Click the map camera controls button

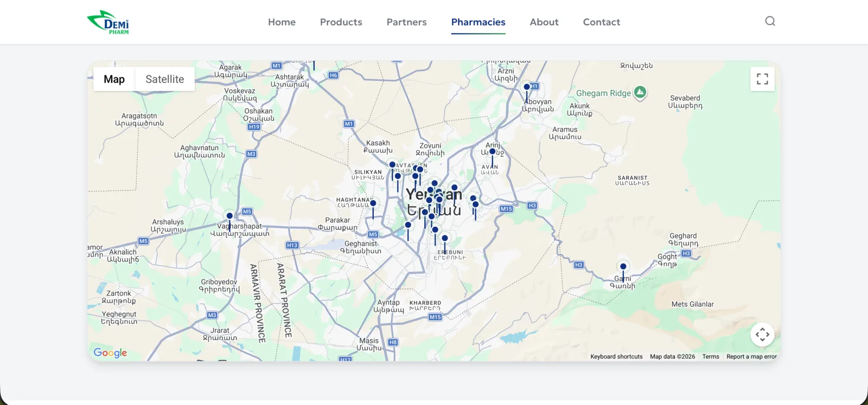[762, 335]
